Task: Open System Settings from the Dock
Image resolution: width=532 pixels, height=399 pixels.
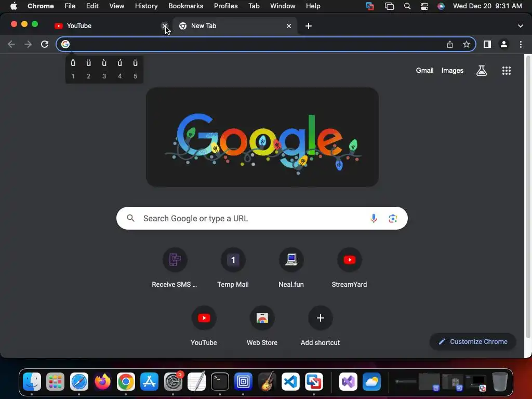Action: (173, 382)
